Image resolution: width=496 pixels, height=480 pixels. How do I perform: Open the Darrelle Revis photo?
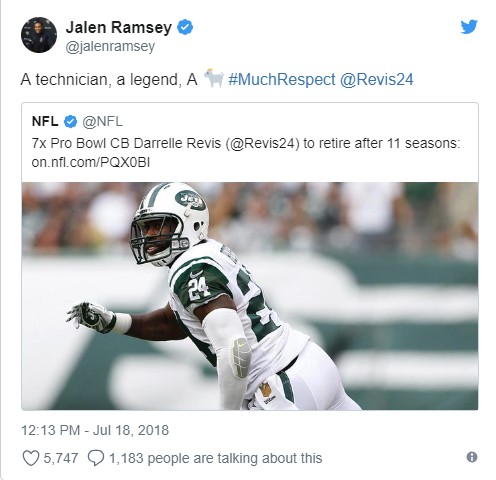coord(250,296)
